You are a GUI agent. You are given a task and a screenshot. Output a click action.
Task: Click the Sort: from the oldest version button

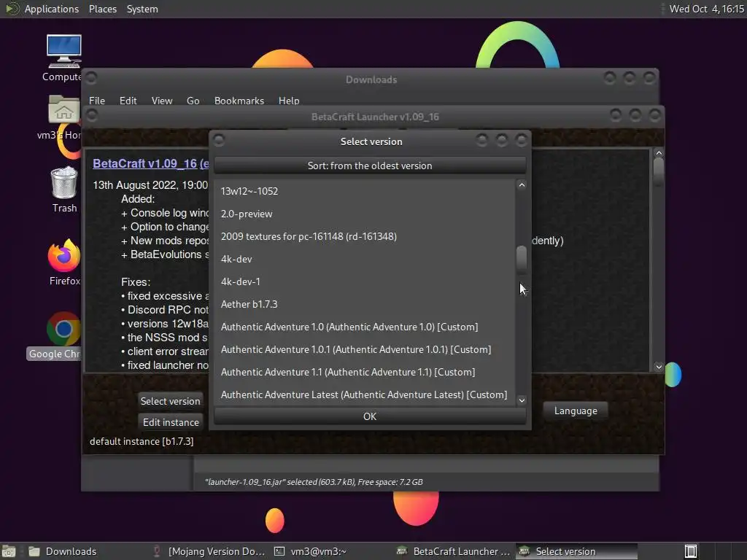point(370,166)
